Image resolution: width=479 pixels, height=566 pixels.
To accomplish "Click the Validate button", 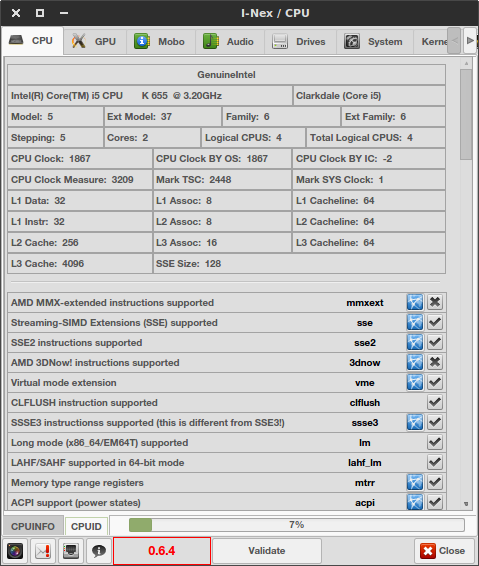I will (x=267, y=551).
